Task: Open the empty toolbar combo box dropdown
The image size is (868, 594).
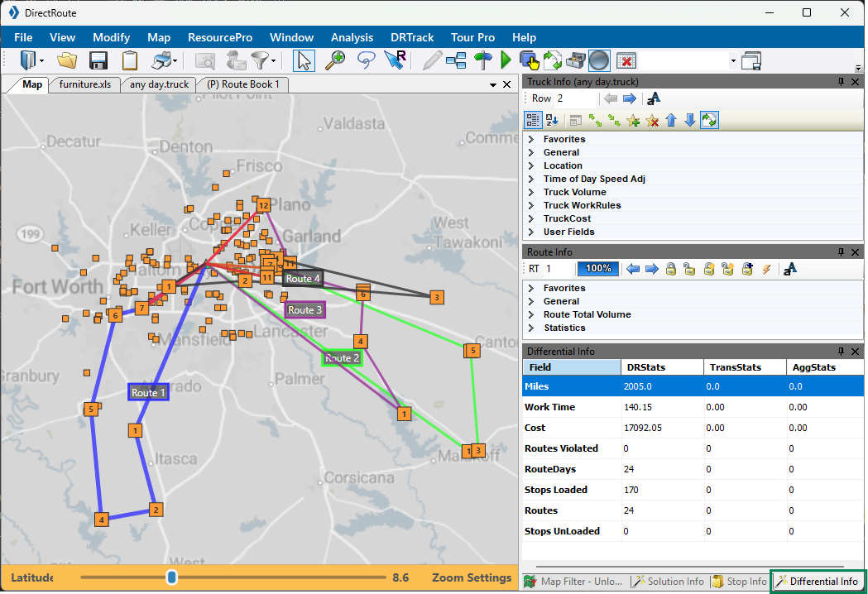Action: [x=733, y=61]
